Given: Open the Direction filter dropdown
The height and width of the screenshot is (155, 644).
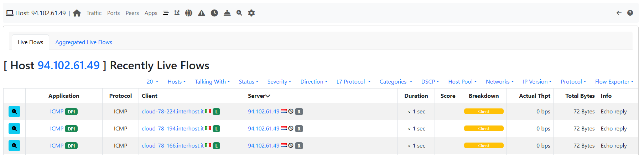Looking at the screenshot, I should (x=314, y=81).
